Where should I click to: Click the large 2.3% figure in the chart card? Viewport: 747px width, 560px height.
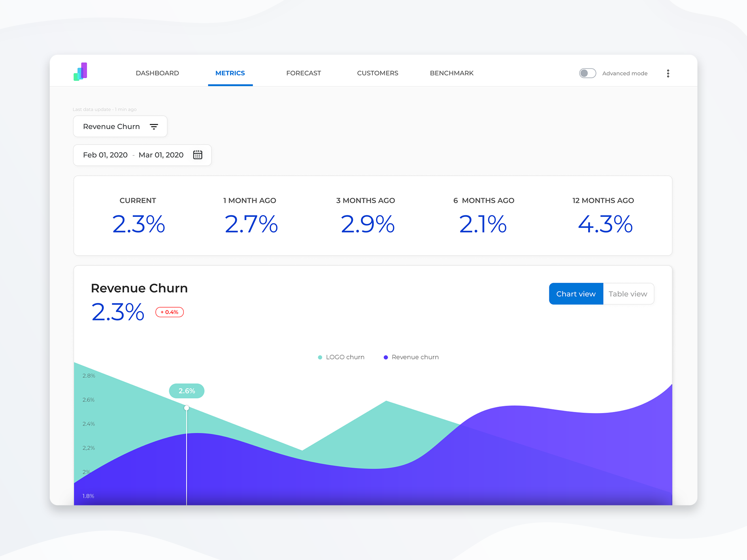point(118,312)
